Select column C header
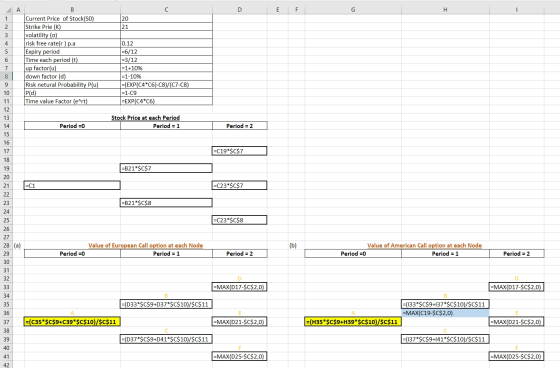Image resolution: width=560 pixels, height=368 pixels. (x=166, y=10)
